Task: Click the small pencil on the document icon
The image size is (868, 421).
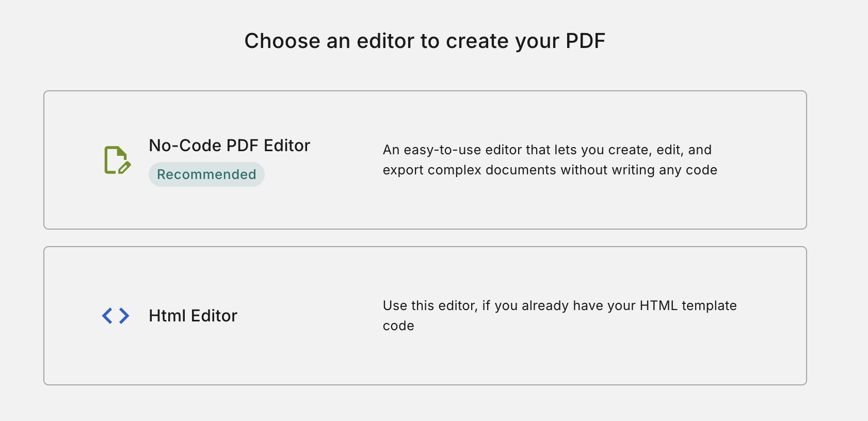Action: point(124,167)
